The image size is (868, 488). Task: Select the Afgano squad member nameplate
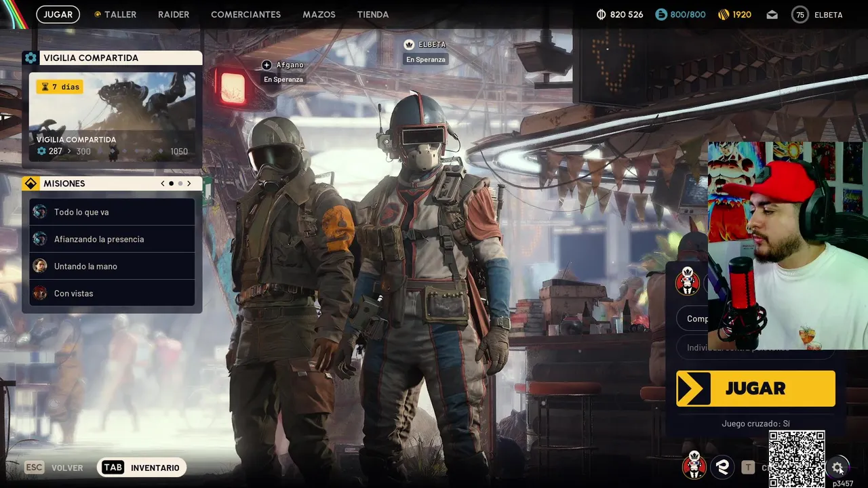coord(283,72)
